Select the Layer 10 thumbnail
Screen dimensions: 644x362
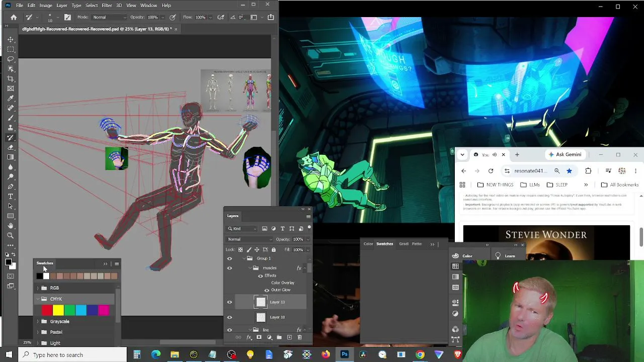261,317
